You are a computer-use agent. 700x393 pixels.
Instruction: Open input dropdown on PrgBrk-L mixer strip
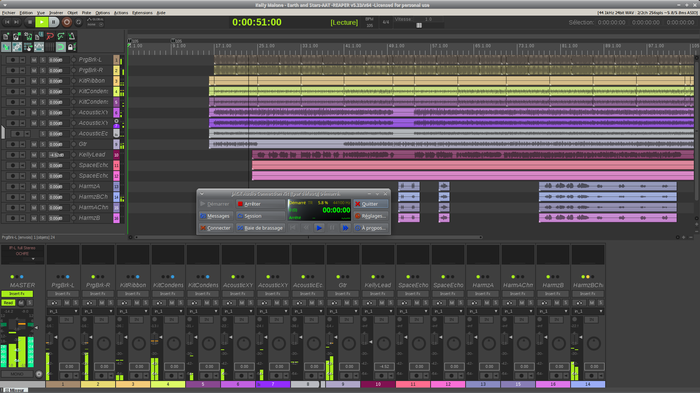click(x=63, y=311)
